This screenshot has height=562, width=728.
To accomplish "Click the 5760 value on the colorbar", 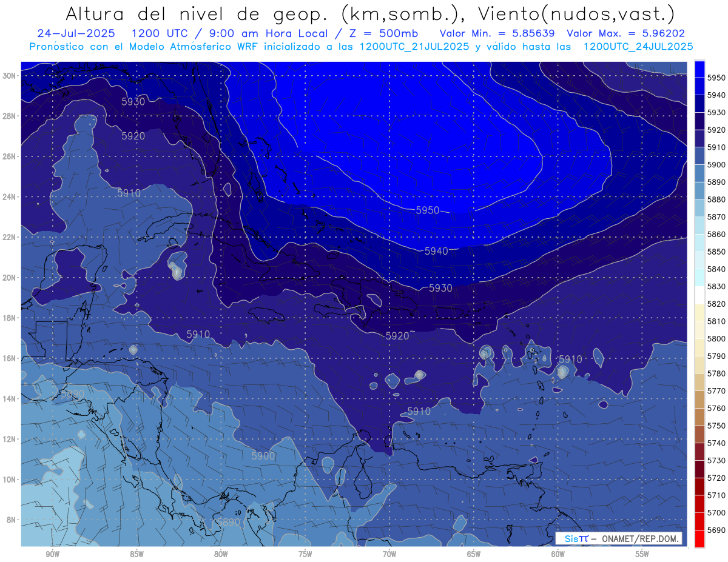I will coord(716,409).
